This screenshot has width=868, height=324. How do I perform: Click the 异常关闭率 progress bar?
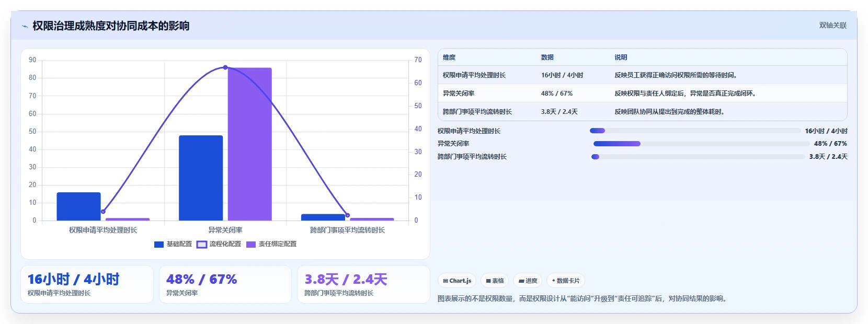point(702,144)
